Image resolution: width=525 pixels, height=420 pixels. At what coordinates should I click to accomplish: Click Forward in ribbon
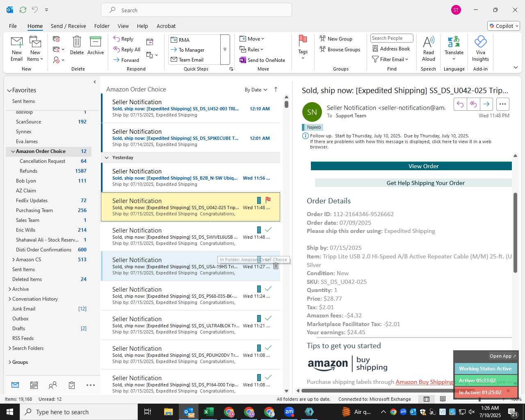click(x=126, y=60)
